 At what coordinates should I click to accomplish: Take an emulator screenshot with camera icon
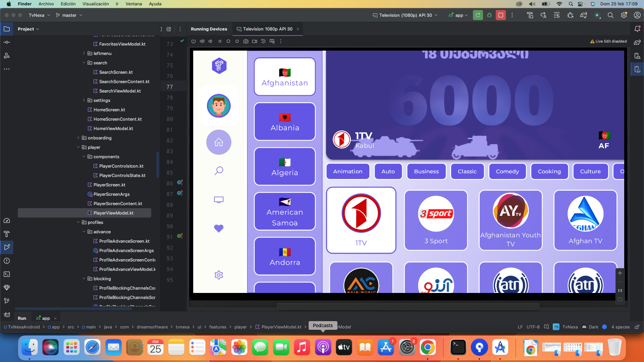click(246, 41)
